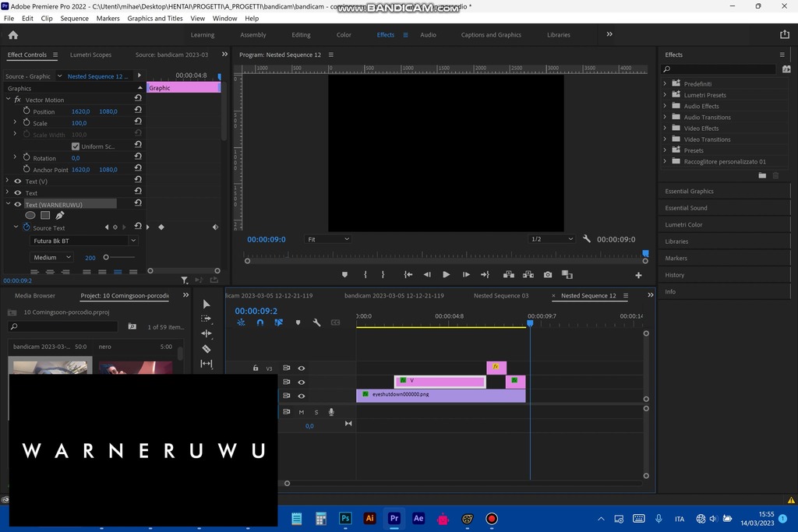Open the Lumetri Scopes tab
This screenshot has width=798, height=532.
(90, 55)
